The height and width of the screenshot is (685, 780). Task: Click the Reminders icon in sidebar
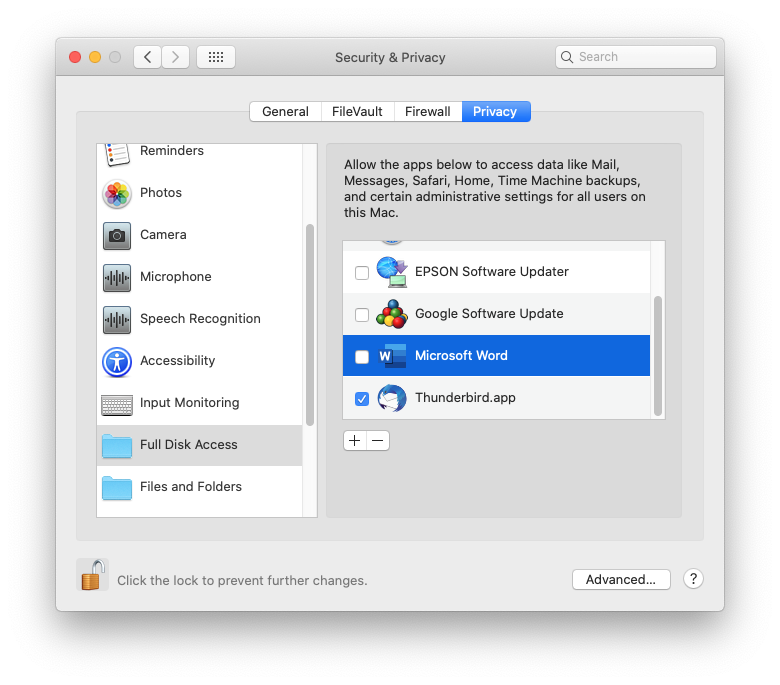117,154
